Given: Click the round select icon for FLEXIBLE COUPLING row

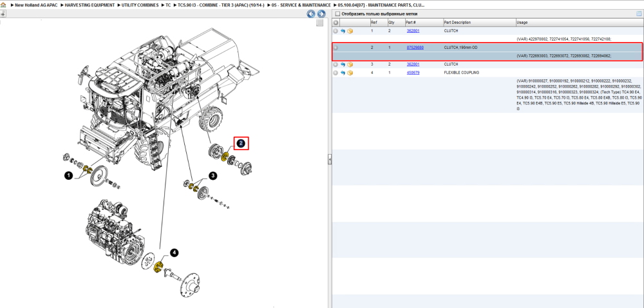Looking at the screenshot, I should 336,73.
